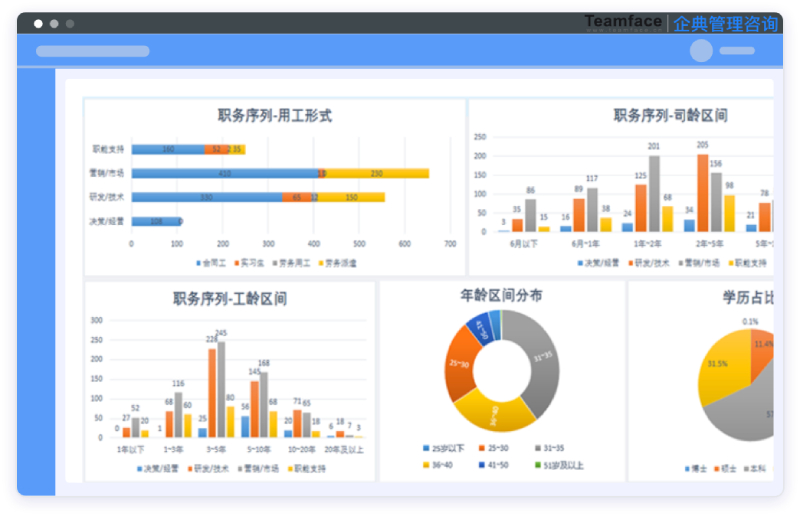Click the 决策/经营 bar in 用工形式 chart
The width and height of the screenshot is (800, 516).
tap(155, 221)
